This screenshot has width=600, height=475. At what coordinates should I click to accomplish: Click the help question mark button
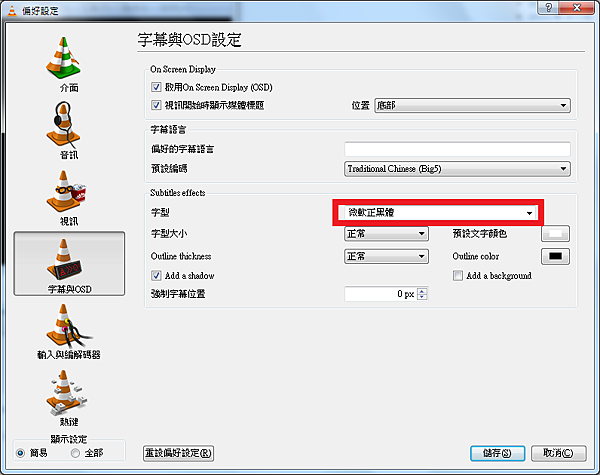(x=548, y=8)
